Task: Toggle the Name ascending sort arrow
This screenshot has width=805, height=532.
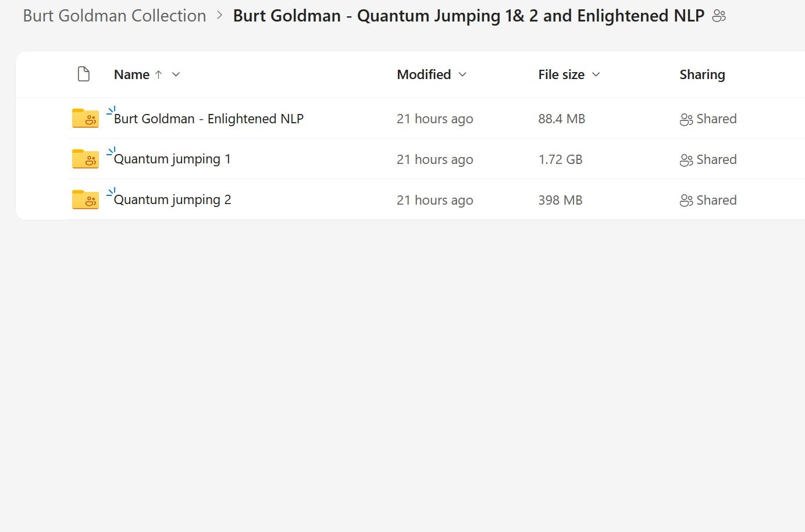Action: [158, 74]
